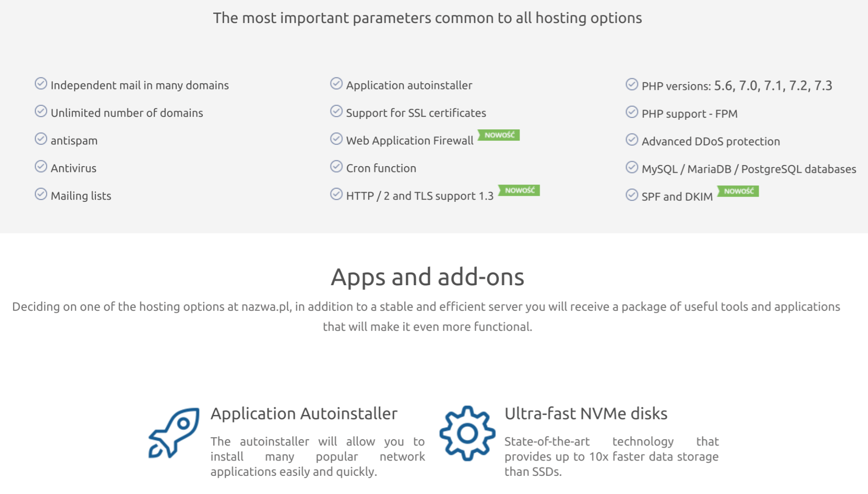Screen dimensions: 868x494
Task: Click the check icon next to PHP versions
Action: (x=632, y=84)
